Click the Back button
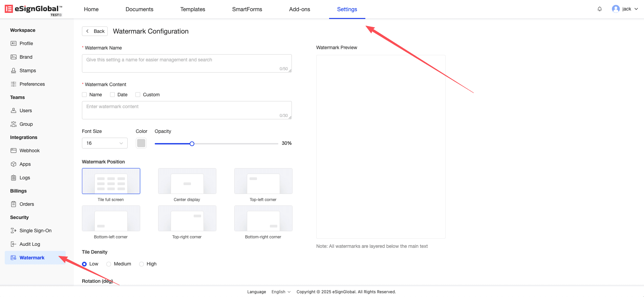 [95, 31]
